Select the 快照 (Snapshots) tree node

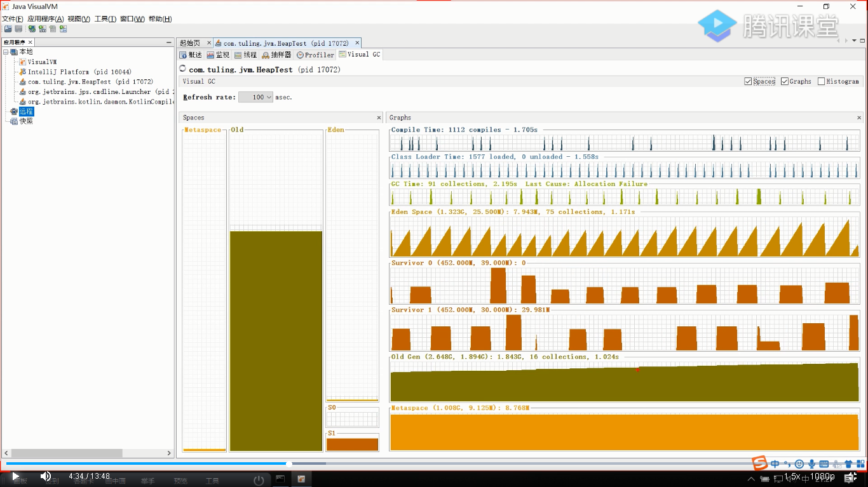click(x=26, y=121)
